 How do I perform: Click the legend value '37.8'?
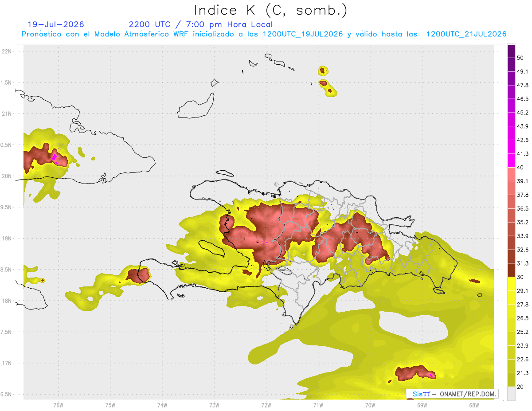click(523, 195)
